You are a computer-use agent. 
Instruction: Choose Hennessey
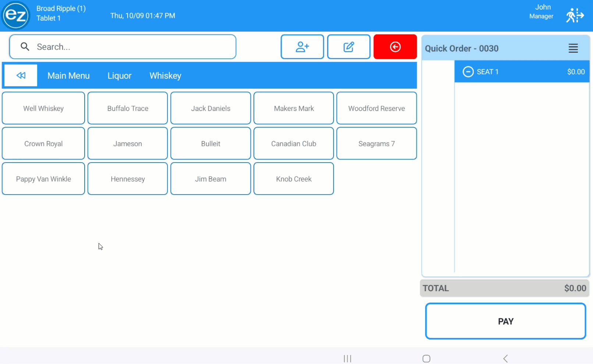(x=128, y=179)
